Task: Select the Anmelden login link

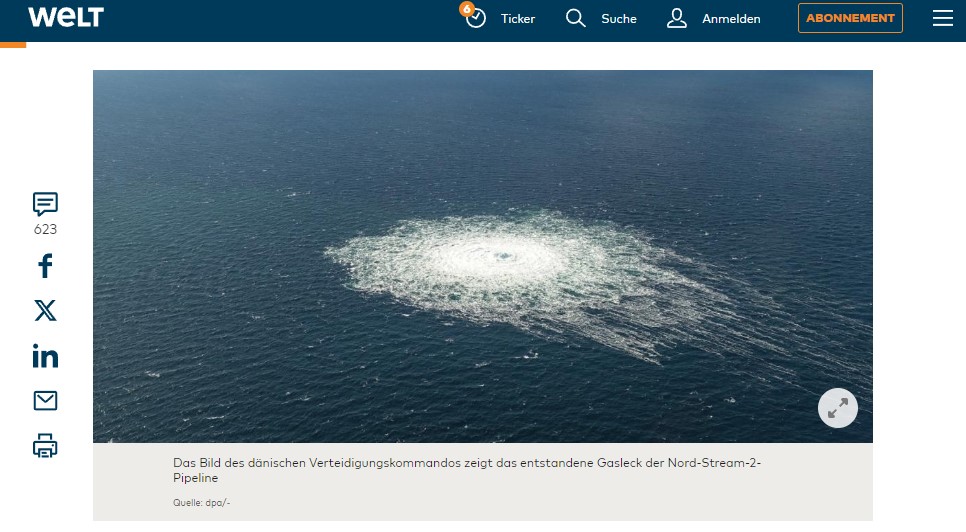Action: pos(731,19)
